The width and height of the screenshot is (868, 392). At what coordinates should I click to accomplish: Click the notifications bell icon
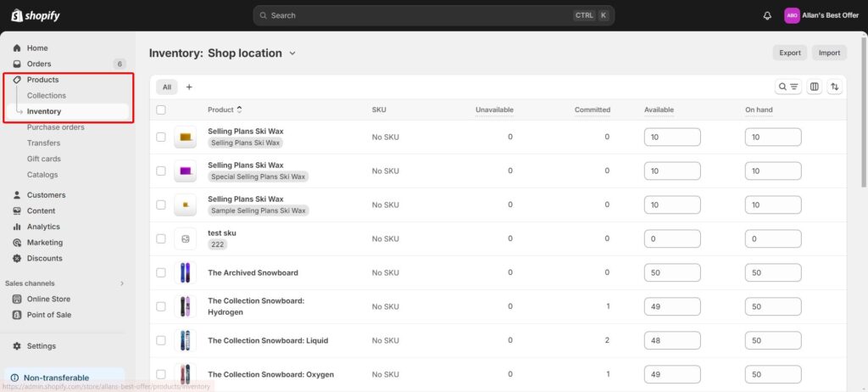point(767,15)
